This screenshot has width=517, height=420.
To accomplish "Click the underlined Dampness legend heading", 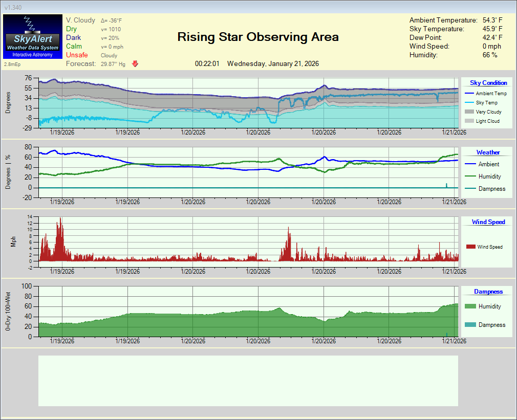I will pyautogui.click(x=488, y=292).
